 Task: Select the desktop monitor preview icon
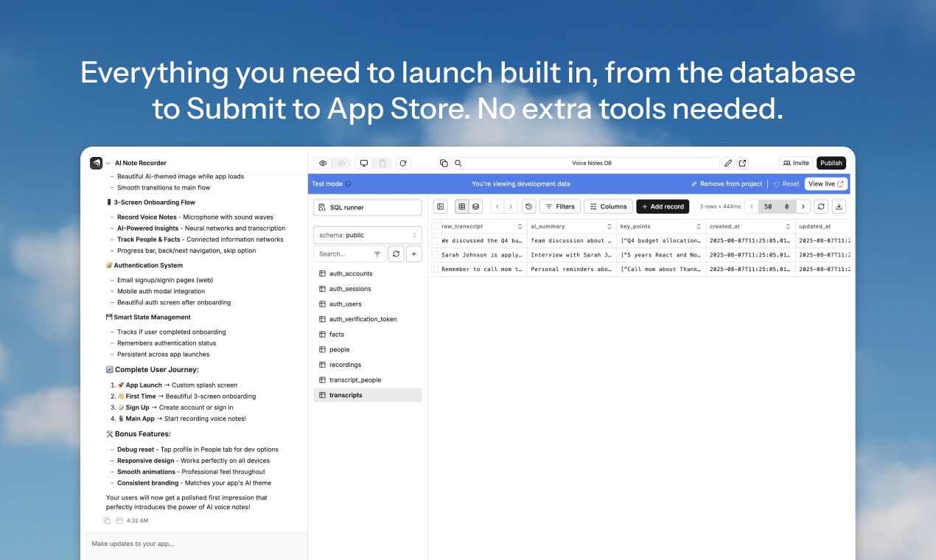click(364, 163)
